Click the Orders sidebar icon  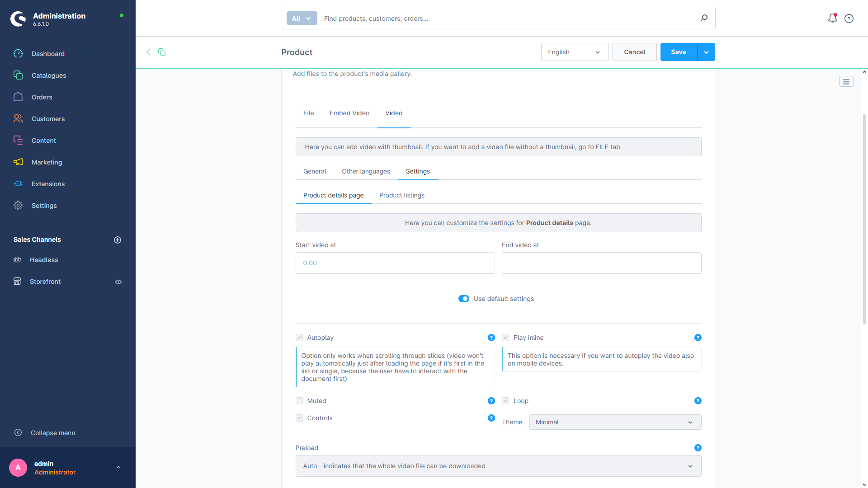[x=18, y=97]
